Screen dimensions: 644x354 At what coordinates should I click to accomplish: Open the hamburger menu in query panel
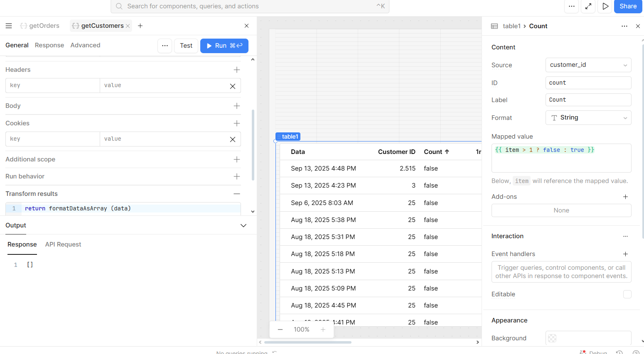(x=9, y=26)
